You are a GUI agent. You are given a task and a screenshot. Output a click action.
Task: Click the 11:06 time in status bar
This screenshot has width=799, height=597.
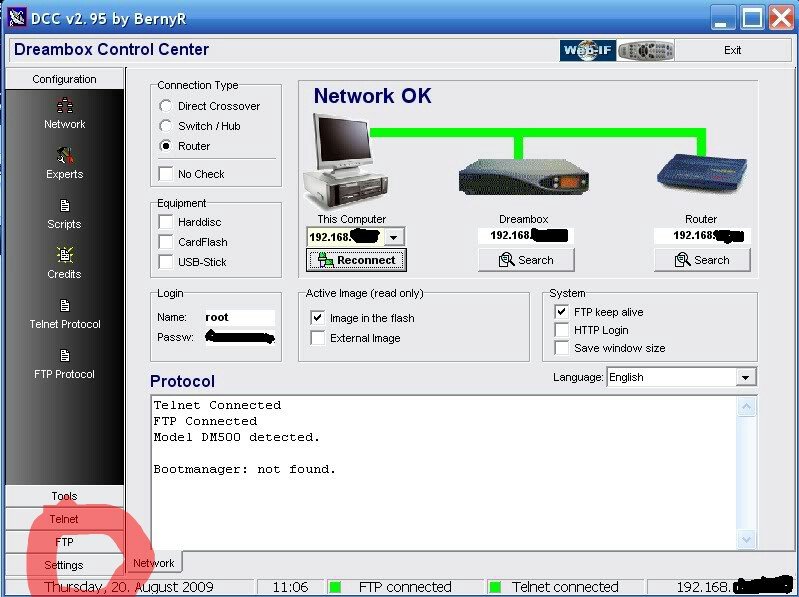point(290,587)
